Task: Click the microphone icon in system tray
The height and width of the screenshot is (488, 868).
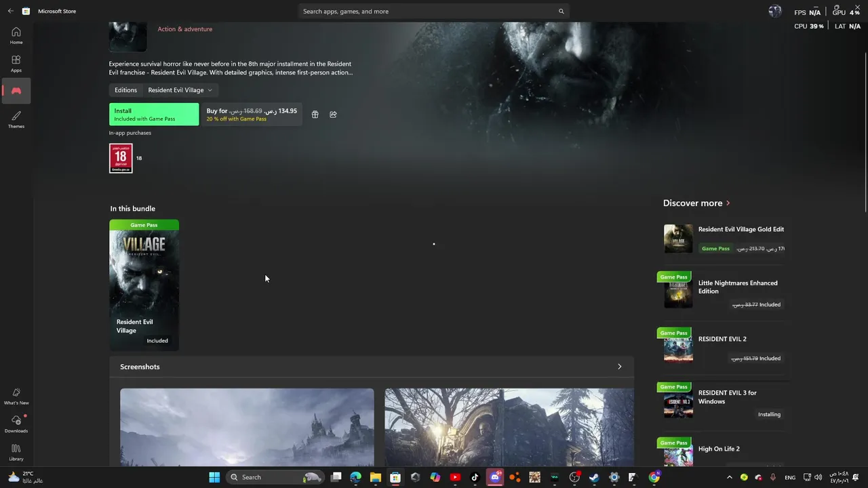Action: point(772,477)
